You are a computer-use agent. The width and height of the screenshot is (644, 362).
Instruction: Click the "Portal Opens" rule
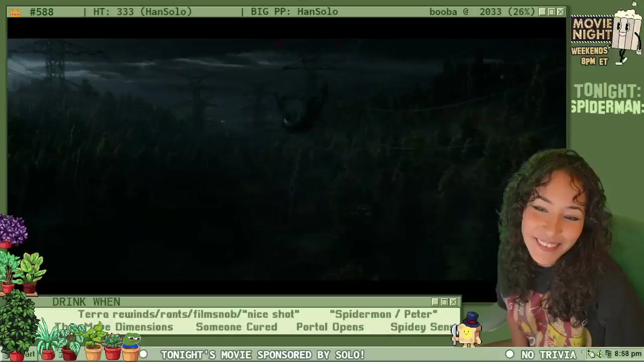click(330, 327)
